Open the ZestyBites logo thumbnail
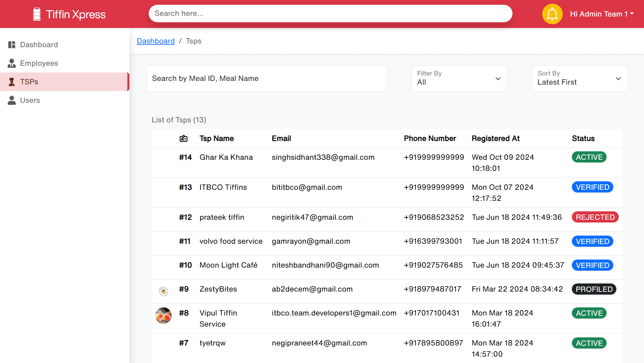The width and height of the screenshot is (644, 363). point(163,291)
